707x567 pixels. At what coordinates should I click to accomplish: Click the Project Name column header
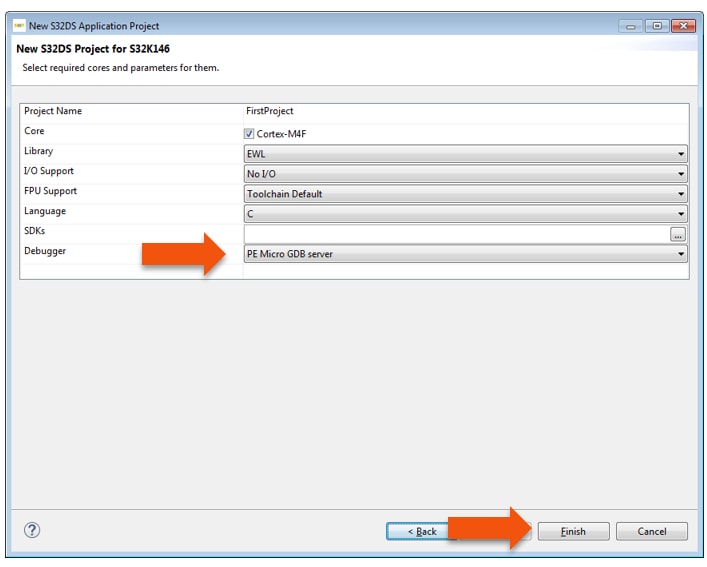pos(53,111)
